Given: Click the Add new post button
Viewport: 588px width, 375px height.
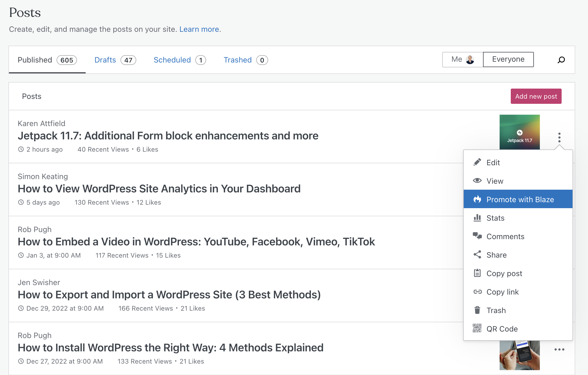Looking at the screenshot, I should [x=536, y=96].
